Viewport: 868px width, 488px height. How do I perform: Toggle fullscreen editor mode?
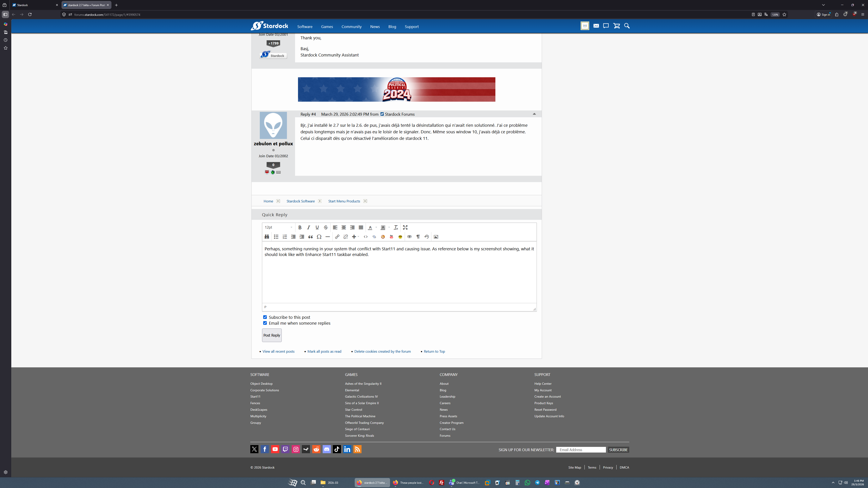pos(405,227)
